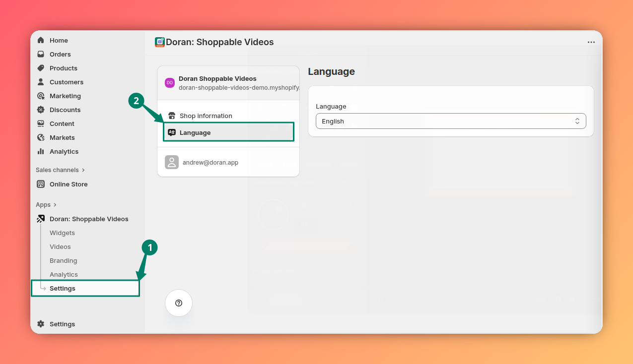Click the Discounts badge icon
The width and height of the screenshot is (633, 364).
click(x=41, y=110)
